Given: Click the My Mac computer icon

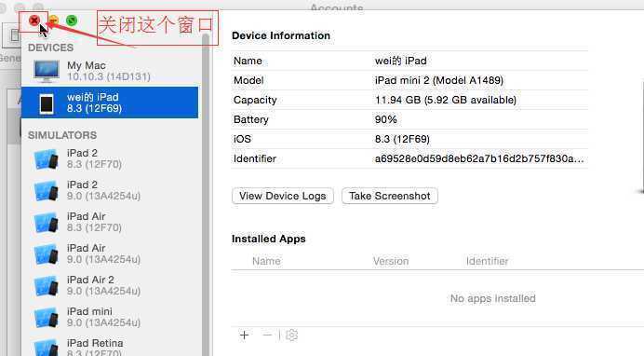Looking at the screenshot, I should coord(47,71).
